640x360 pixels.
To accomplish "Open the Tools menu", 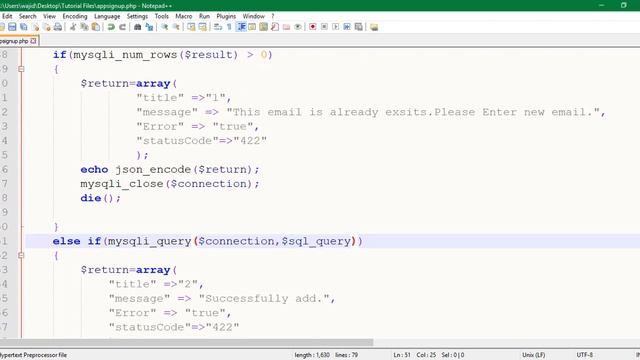I will pyautogui.click(x=162, y=16).
